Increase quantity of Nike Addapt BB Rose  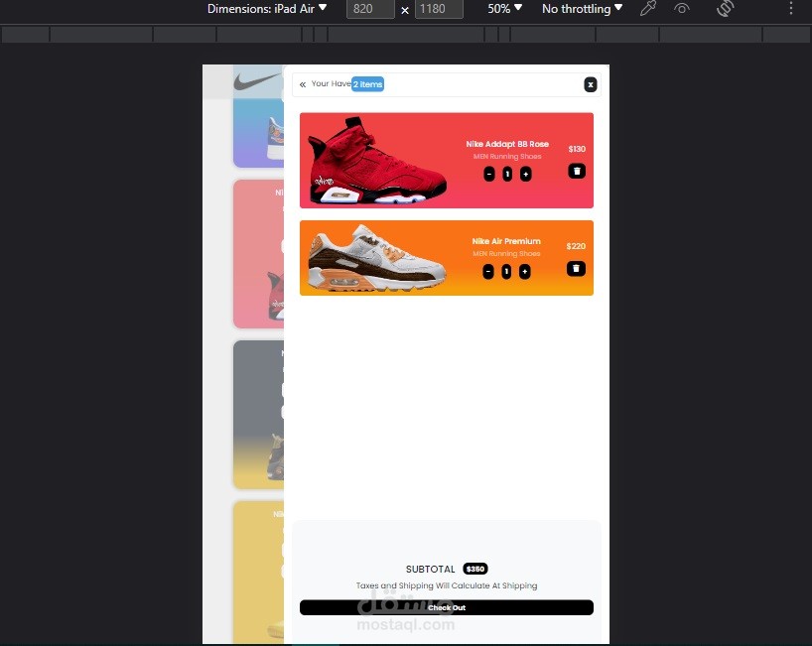pyautogui.click(x=526, y=175)
